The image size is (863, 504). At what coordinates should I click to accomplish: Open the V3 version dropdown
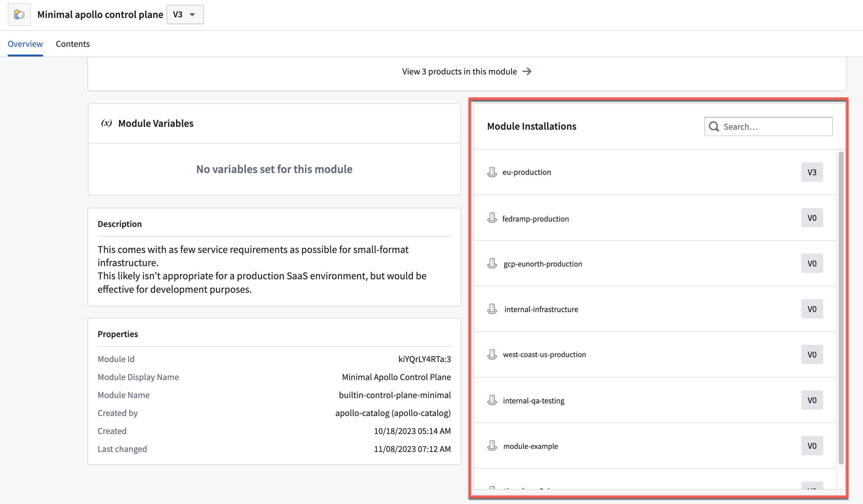185,14
